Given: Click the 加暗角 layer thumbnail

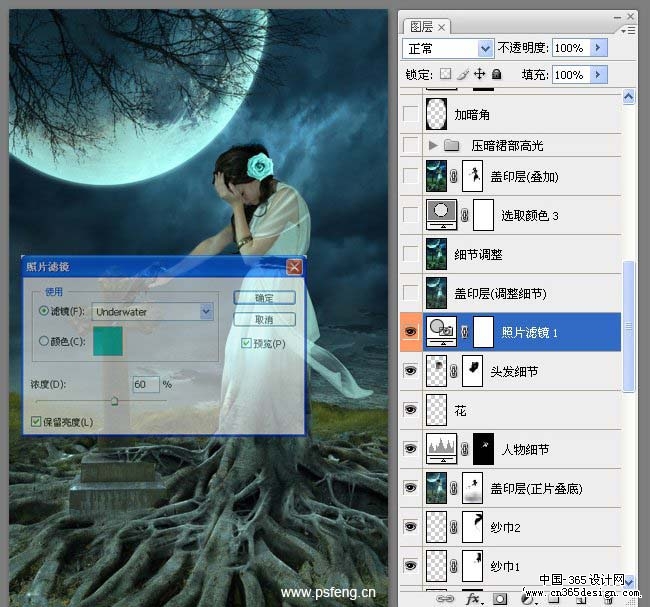Looking at the screenshot, I should 437,114.
